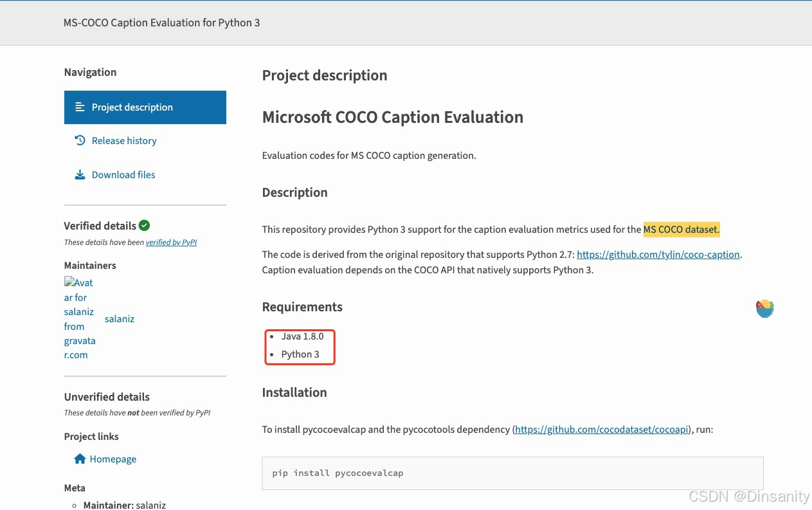Click the "Meta" sidebar label
812x510 pixels.
(75, 488)
